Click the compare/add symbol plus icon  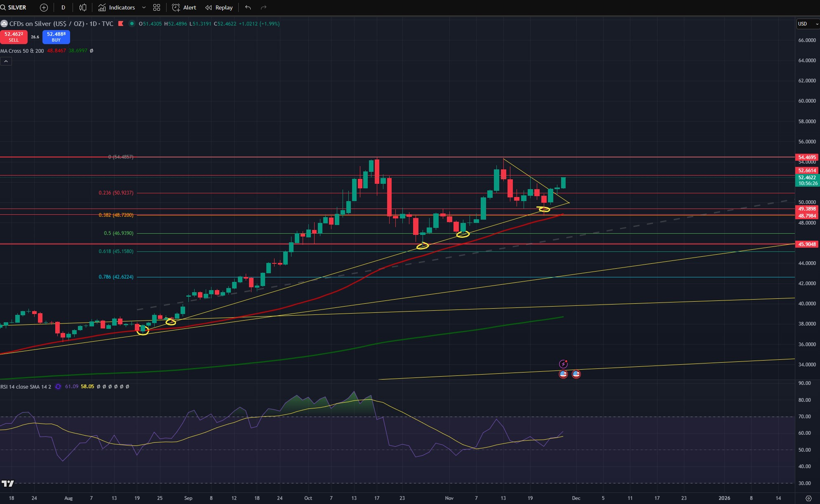click(x=44, y=7)
